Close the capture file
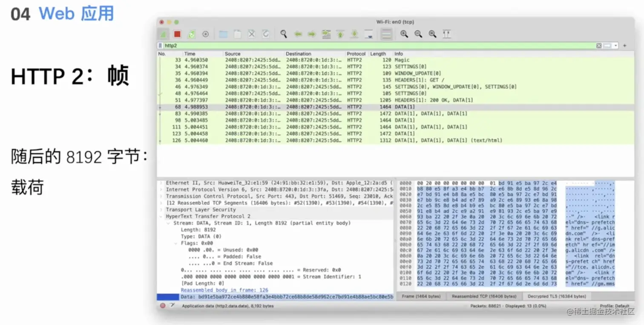 [x=251, y=34]
